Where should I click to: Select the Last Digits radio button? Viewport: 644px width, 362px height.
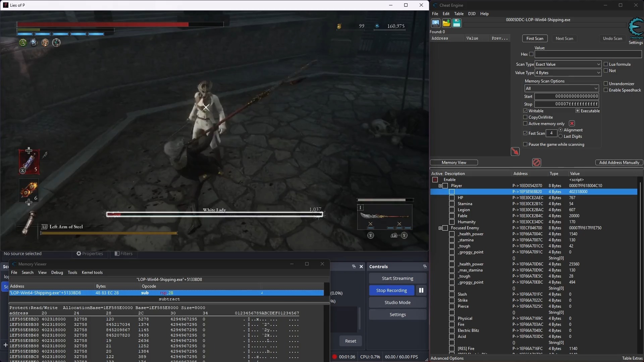pos(560,136)
